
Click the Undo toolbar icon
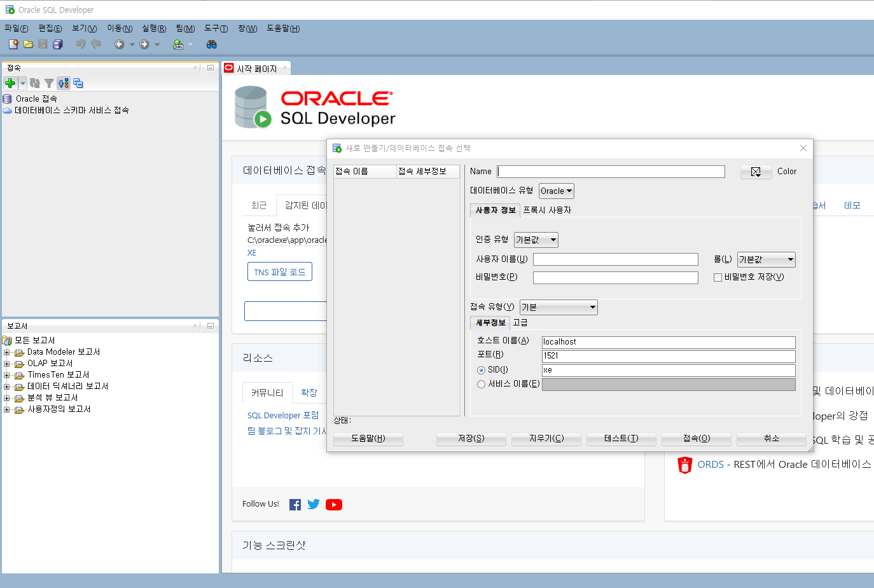tap(81, 44)
